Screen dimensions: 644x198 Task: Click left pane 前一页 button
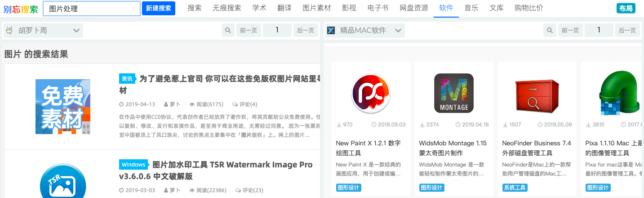249,31
